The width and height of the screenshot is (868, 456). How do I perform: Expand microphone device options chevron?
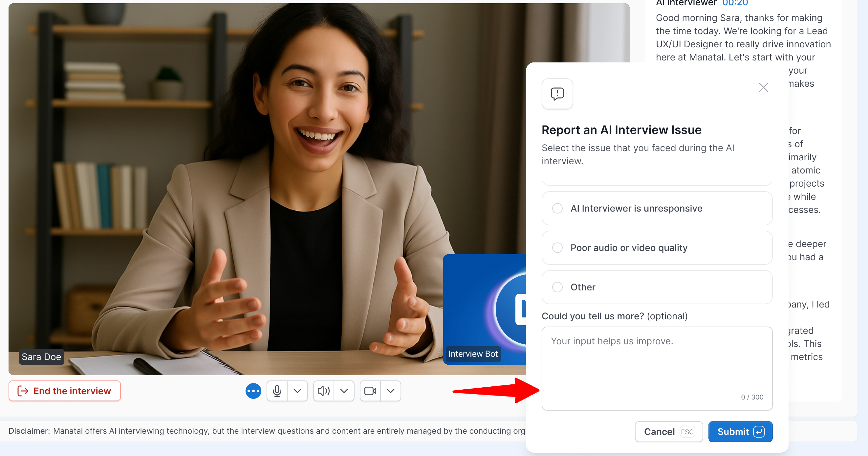297,391
